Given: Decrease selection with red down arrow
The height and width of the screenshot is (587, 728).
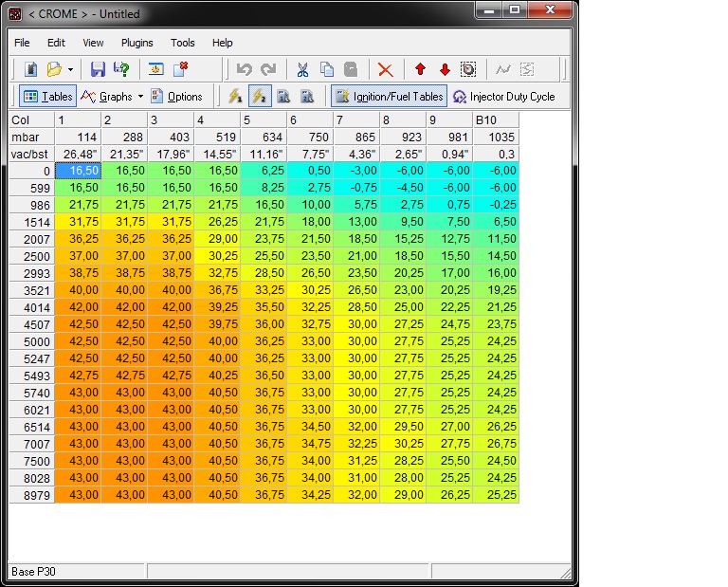Looking at the screenshot, I should coord(445,69).
